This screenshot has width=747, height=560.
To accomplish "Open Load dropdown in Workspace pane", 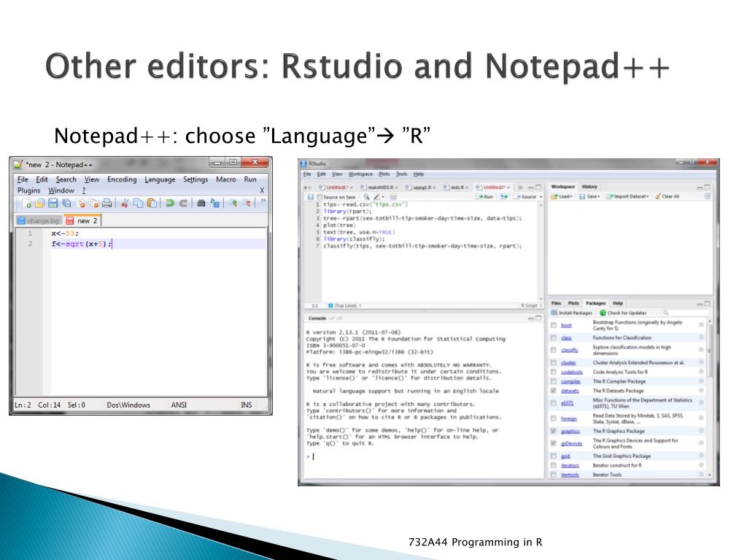I will pos(562,196).
